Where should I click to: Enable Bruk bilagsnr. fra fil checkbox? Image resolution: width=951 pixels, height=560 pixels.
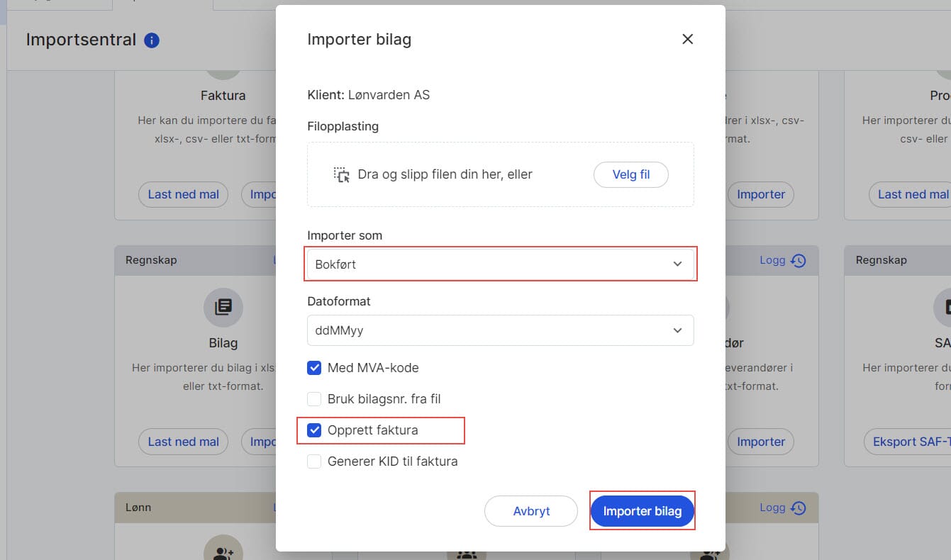point(314,399)
